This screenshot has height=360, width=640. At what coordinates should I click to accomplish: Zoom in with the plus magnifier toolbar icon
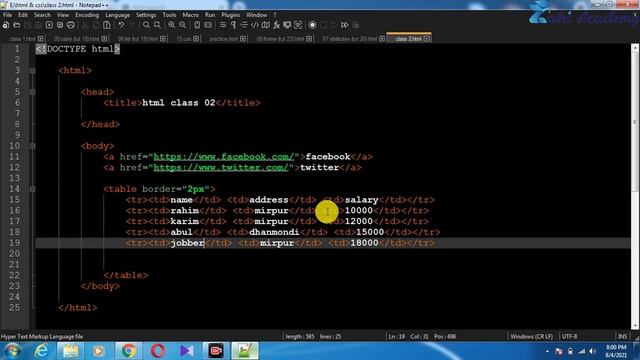click(172, 25)
